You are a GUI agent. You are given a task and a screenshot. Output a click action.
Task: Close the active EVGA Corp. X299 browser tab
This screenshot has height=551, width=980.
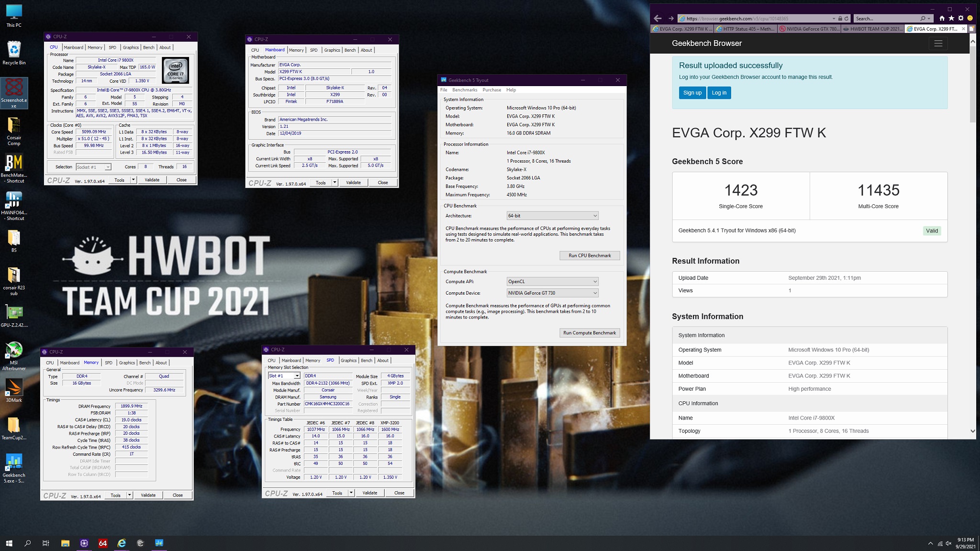963,29
